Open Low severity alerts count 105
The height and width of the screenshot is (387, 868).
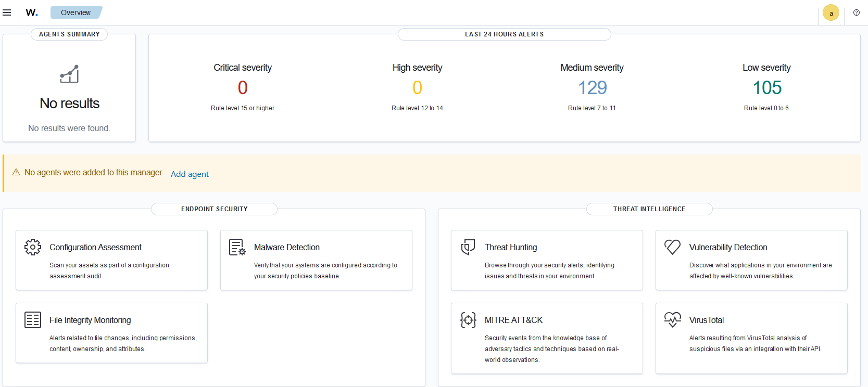coord(767,87)
